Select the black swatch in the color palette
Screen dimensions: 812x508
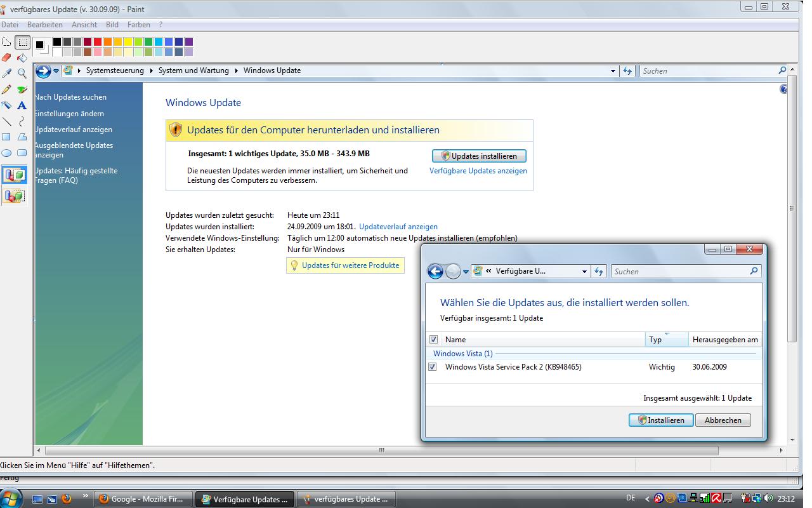(x=57, y=42)
